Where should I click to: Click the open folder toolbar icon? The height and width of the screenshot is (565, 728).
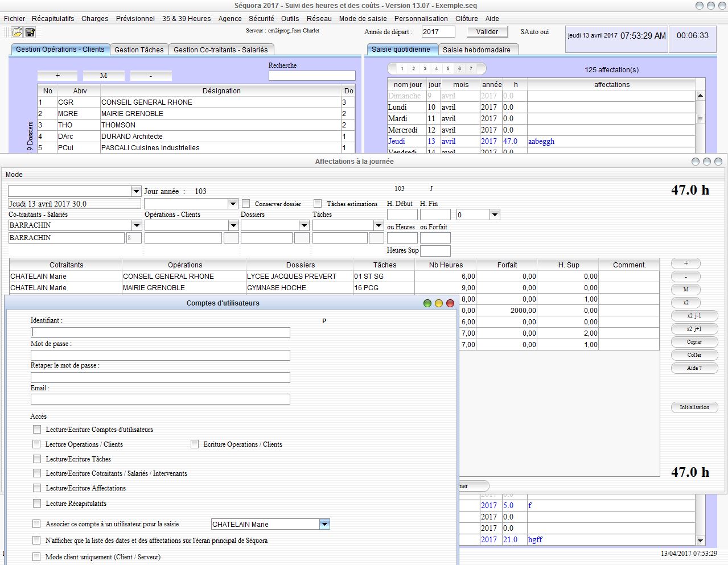(x=17, y=32)
